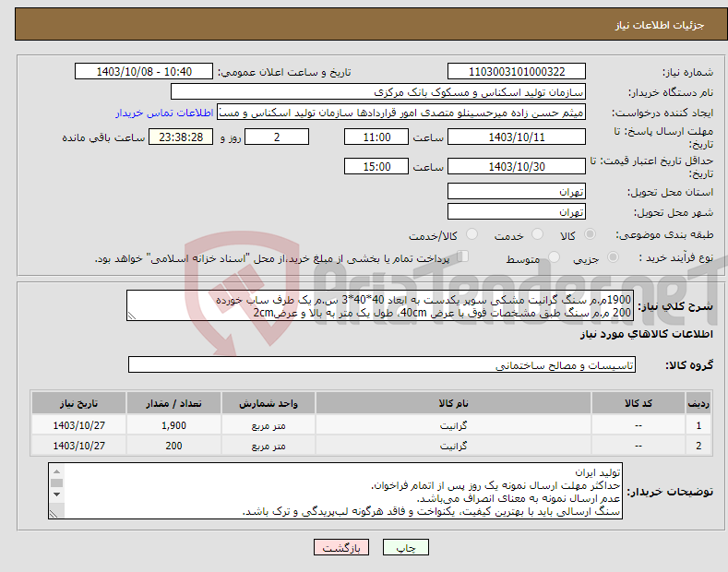Click quantity 1,900 in row 1
Viewport: 728px width, 572px height.
(x=173, y=425)
